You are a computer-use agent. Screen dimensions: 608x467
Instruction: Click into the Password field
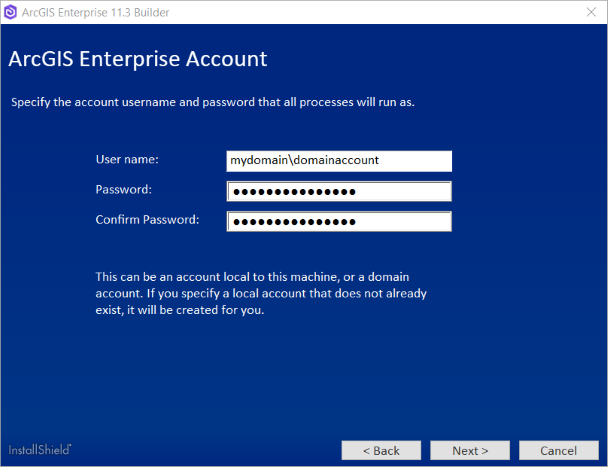pyautogui.click(x=339, y=192)
